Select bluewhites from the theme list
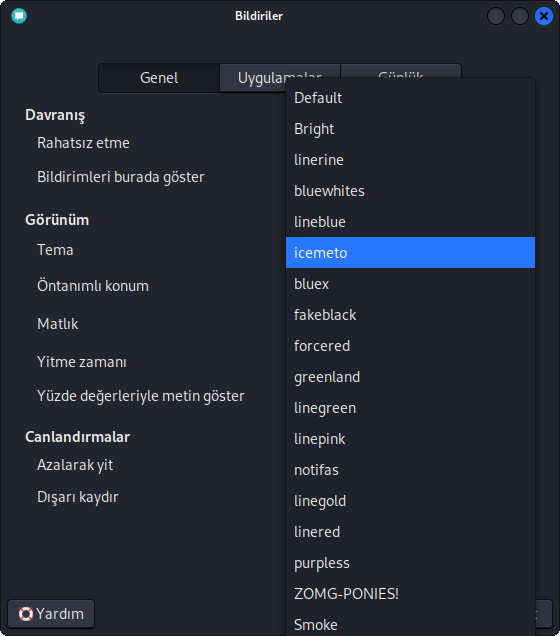 [x=410, y=191]
